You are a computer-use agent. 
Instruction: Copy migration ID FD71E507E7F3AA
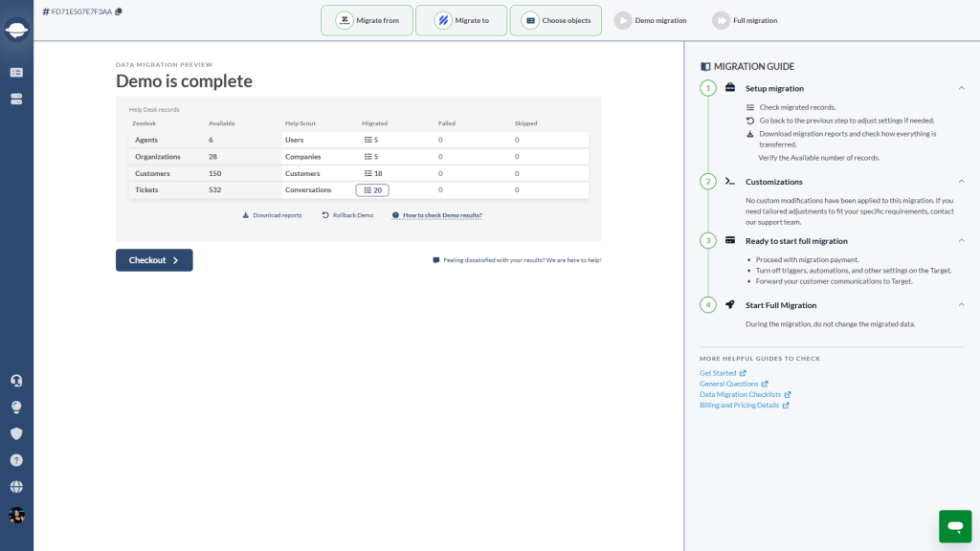point(119,11)
